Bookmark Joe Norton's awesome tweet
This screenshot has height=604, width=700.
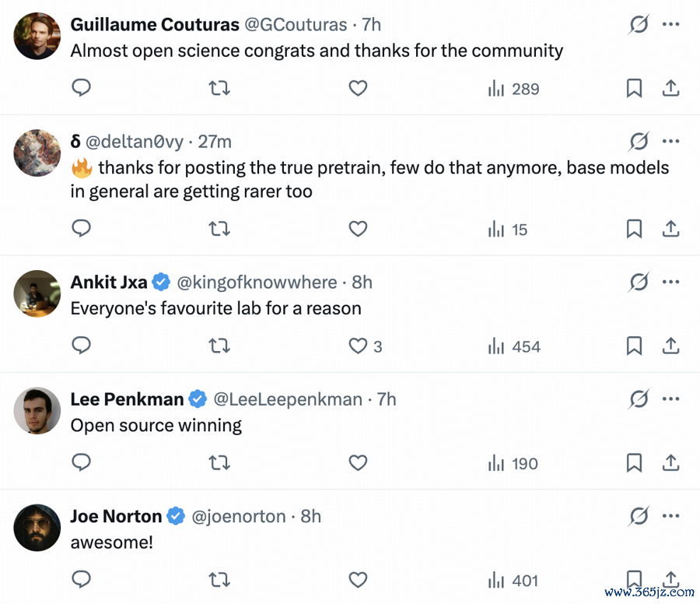634,580
